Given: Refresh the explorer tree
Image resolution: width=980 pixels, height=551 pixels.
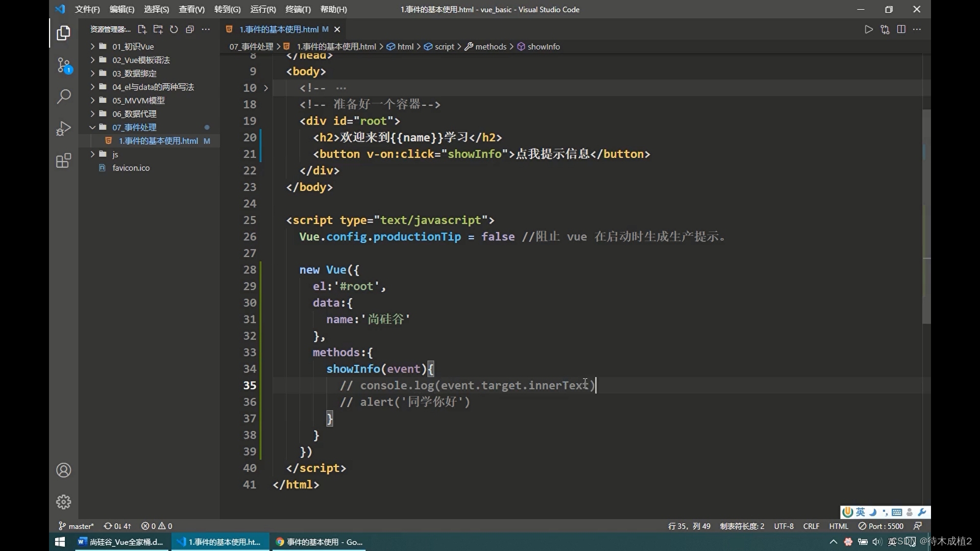Looking at the screenshot, I should [174, 30].
